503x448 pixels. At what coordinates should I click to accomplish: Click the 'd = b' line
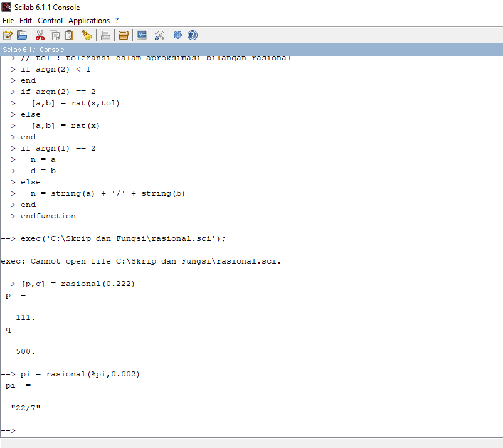[x=43, y=171]
